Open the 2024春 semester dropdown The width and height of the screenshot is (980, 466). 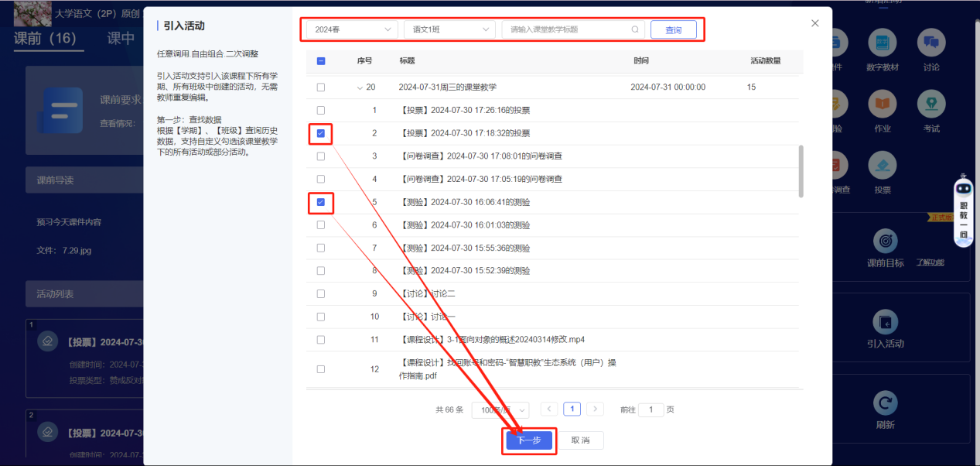(x=353, y=29)
